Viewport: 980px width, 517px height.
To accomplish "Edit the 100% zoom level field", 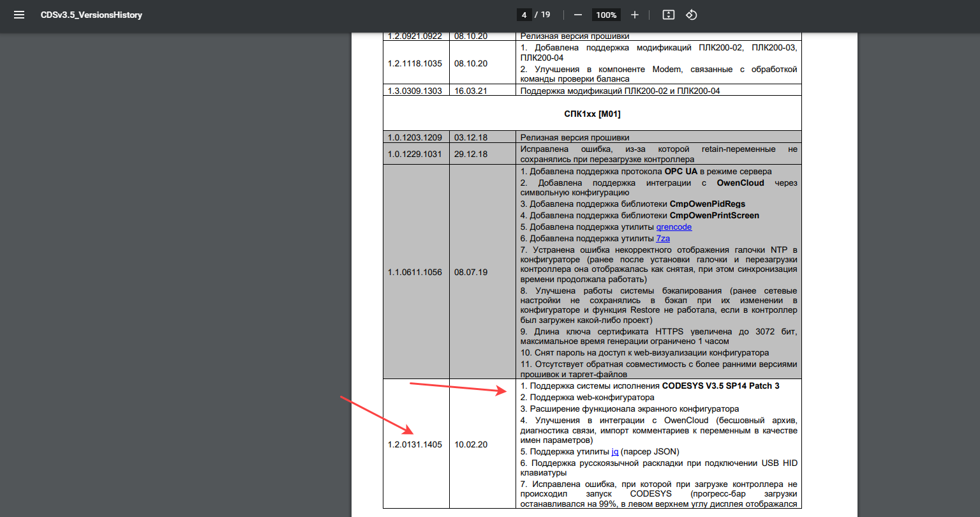I will (606, 15).
